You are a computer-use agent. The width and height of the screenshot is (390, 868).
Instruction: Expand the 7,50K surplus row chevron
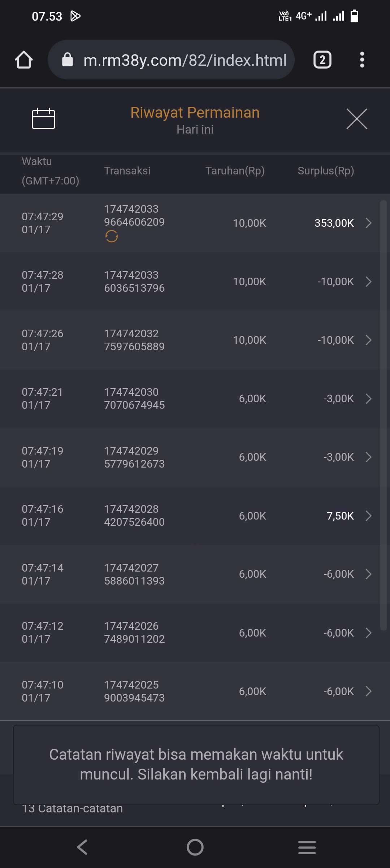(x=368, y=516)
